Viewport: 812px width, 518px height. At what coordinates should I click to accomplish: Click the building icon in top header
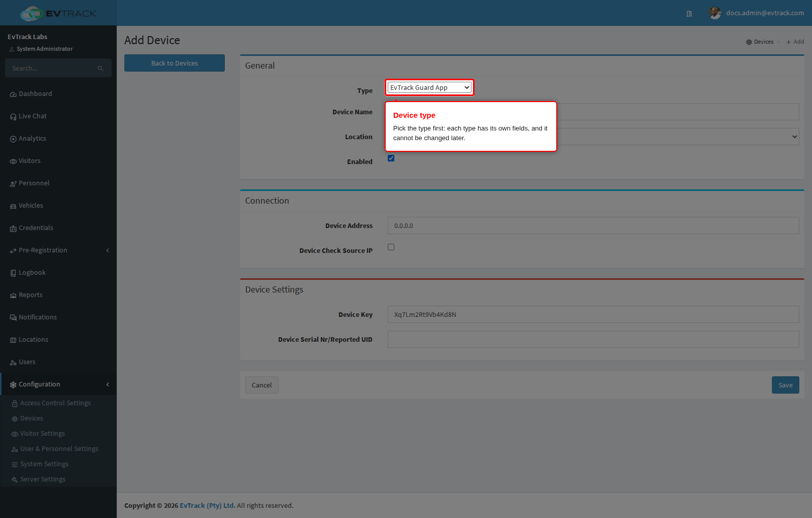(x=689, y=14)
